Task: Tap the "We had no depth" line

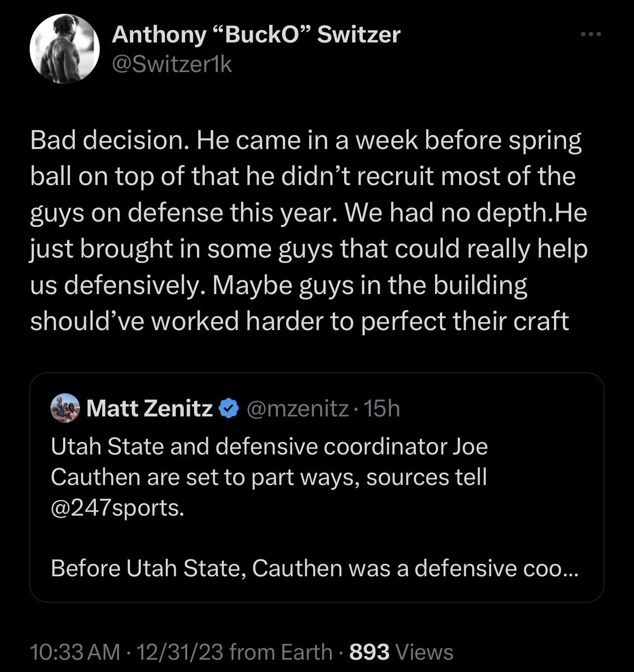Action: pos(449,213)
